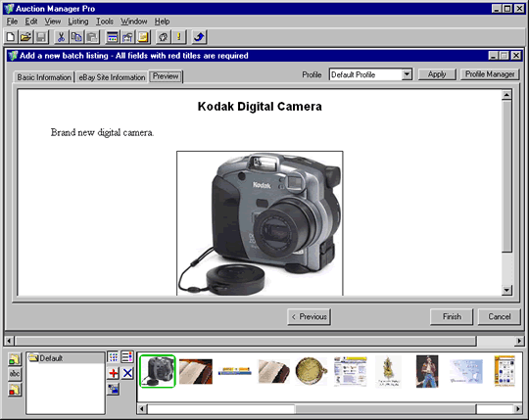Open the Profile Manager button
Viewport: 529px width, 420px height.
pos(490,74)
